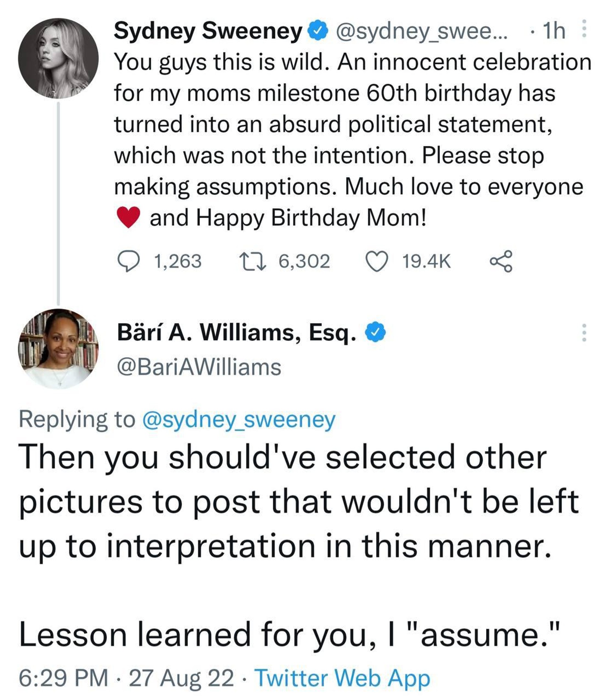Click the 1,263 reply count

[x=178, y=261]
